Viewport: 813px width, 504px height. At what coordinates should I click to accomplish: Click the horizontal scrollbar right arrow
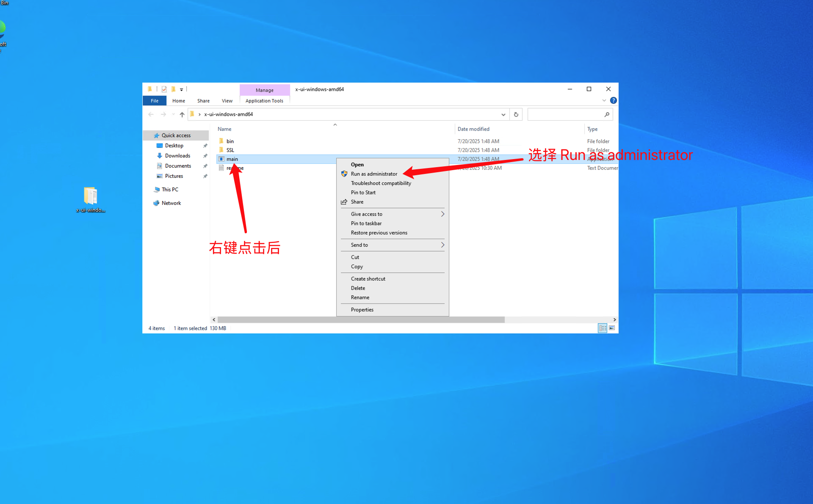point(614,319)
